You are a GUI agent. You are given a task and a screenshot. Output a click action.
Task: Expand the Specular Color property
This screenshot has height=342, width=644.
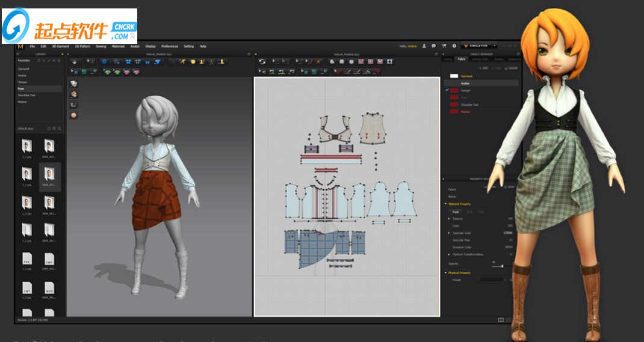point(448,233)
